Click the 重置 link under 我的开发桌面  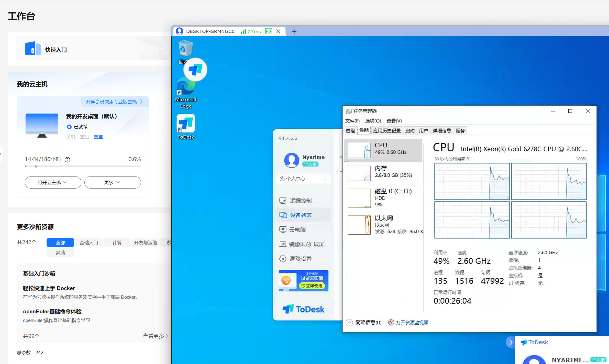pyautogui.click(x=98, y=137)
